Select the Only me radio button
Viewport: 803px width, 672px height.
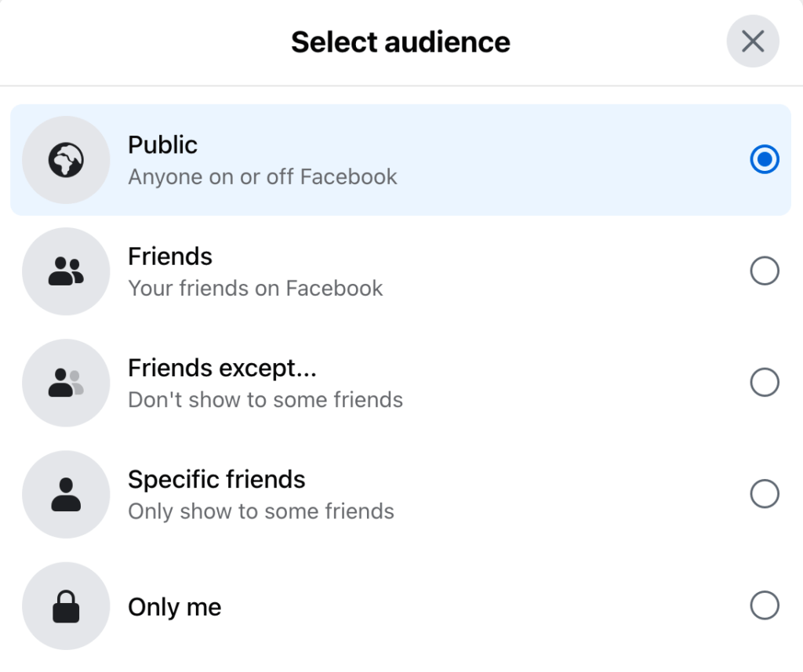(764, 606)
